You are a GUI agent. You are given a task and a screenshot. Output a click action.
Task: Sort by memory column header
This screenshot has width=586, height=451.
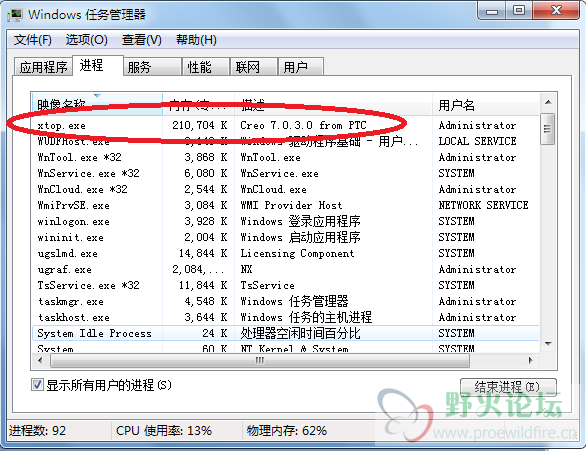(x=198, y=104)
